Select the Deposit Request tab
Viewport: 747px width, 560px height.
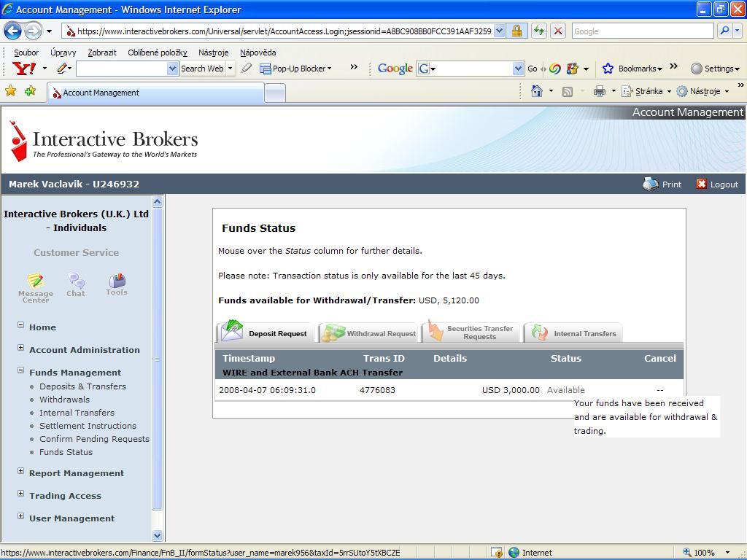[x=266, y=332]
